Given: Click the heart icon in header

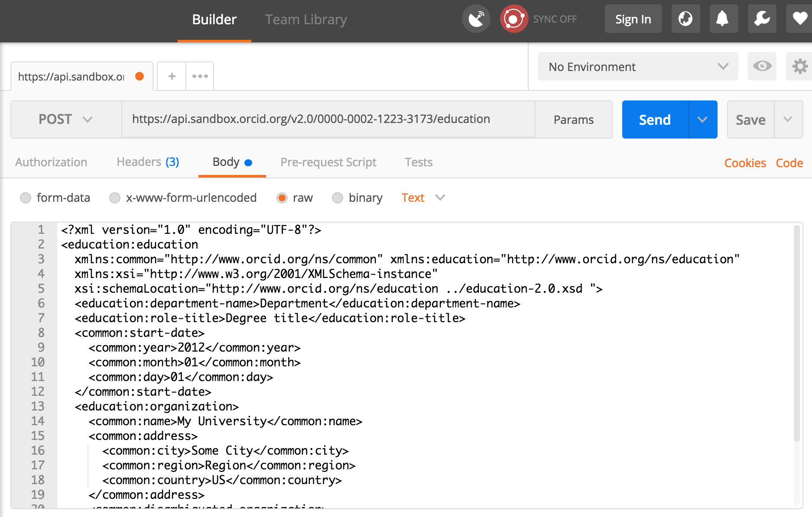Looking at the screenshot, I should 799,19.
